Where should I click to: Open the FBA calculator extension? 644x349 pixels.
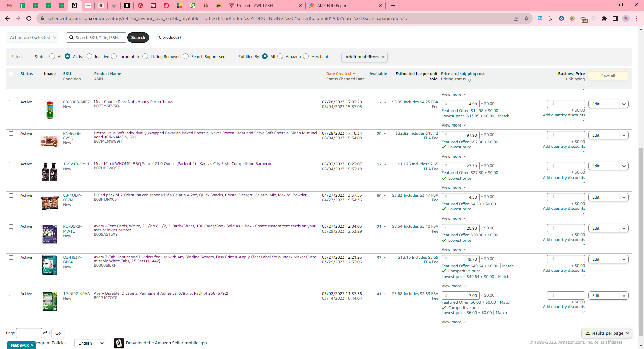coord(540,18)
